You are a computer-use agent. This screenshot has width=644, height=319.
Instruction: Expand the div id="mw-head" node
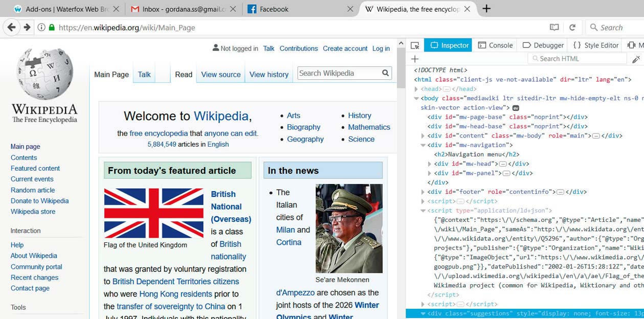click(430, 164)
